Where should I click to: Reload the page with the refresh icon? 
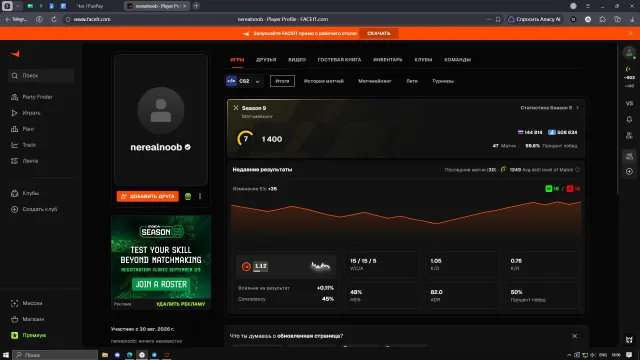(53, 19)
